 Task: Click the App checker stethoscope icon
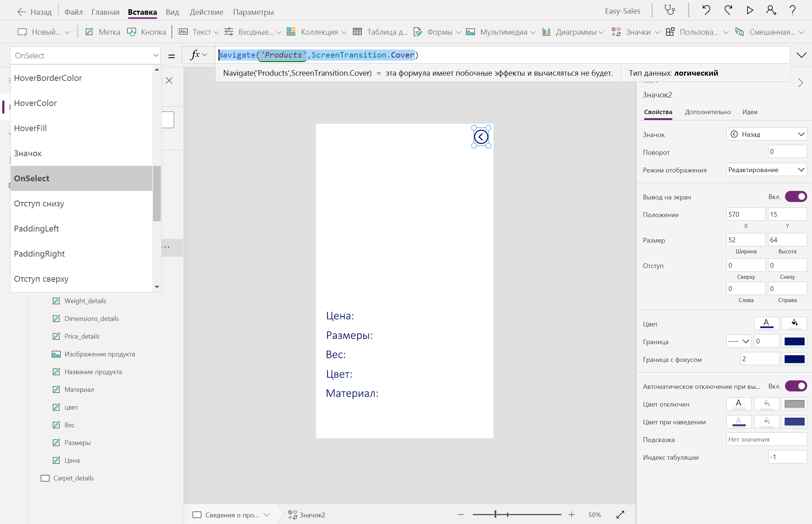pyautogui.click(x=670, y=10)
